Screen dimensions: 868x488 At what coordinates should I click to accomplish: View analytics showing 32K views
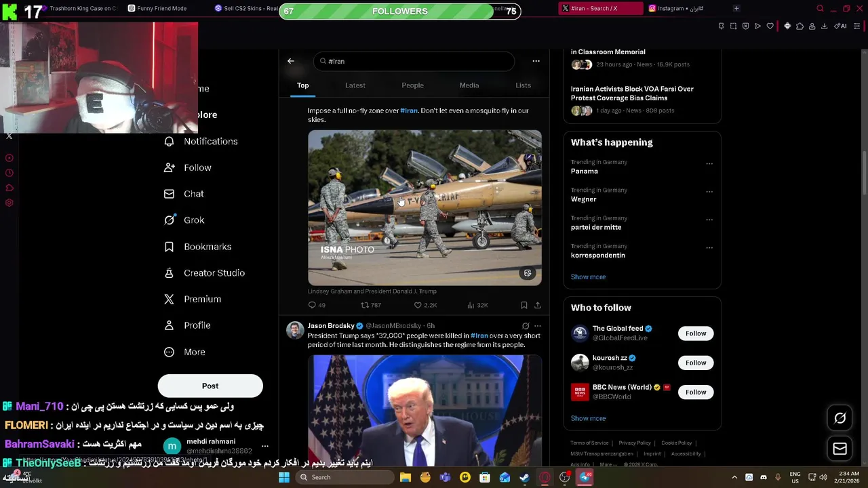[477, 305]
